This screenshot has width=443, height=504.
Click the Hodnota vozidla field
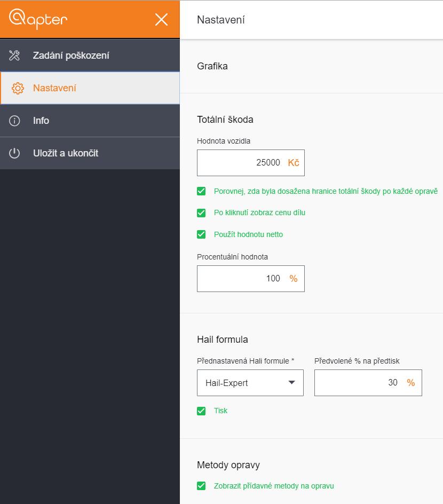[250, 163]
